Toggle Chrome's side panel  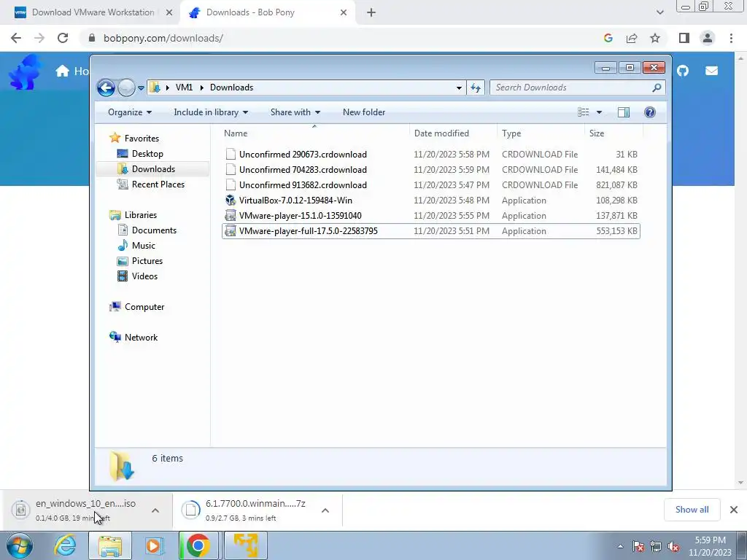684,38
